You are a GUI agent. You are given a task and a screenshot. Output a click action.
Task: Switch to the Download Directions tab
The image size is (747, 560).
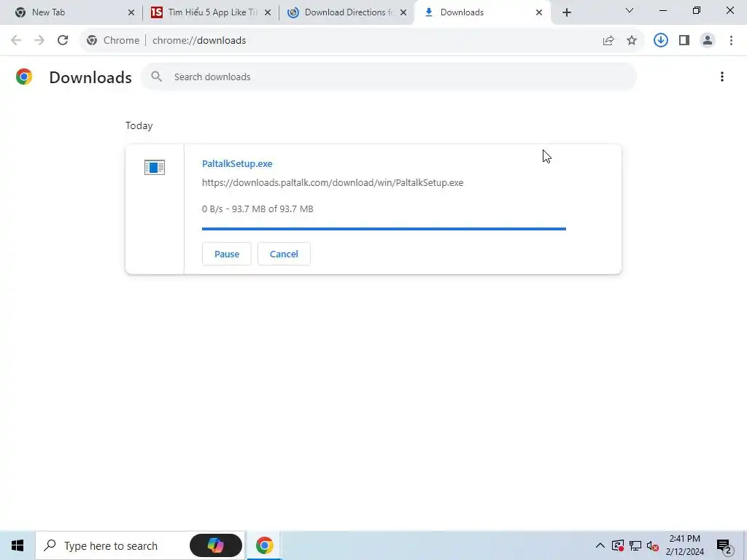tap(348, 12)
